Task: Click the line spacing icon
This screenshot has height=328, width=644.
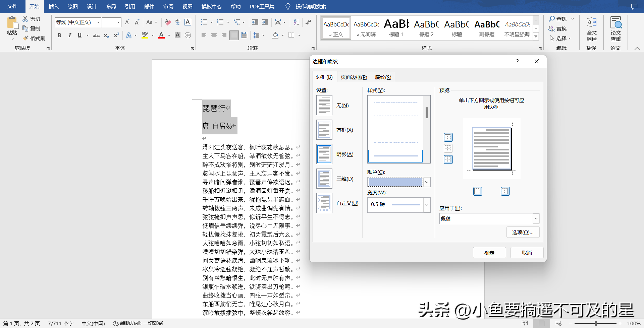Action: (x=256, y=35)
